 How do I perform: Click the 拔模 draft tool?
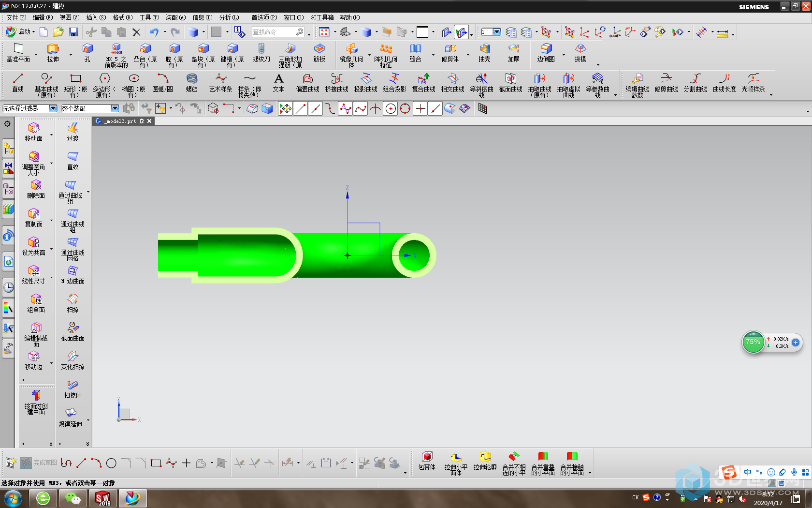(x=580, y=53)
